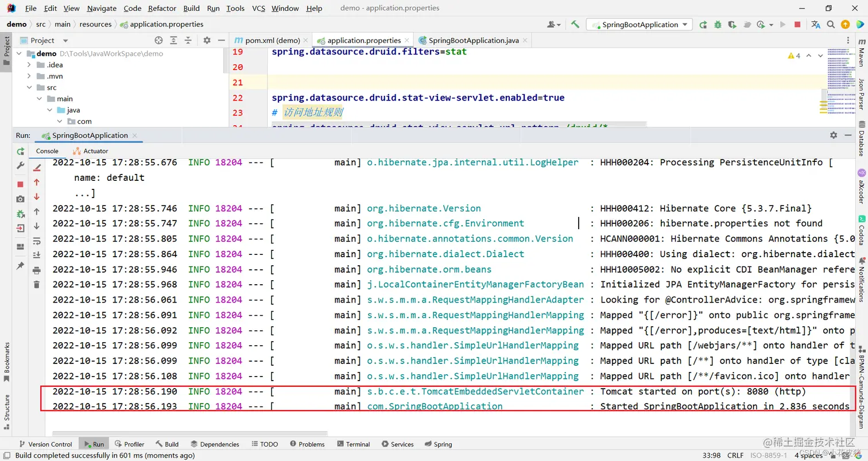Toggle soft-wrap in the console

coord(37,241)
